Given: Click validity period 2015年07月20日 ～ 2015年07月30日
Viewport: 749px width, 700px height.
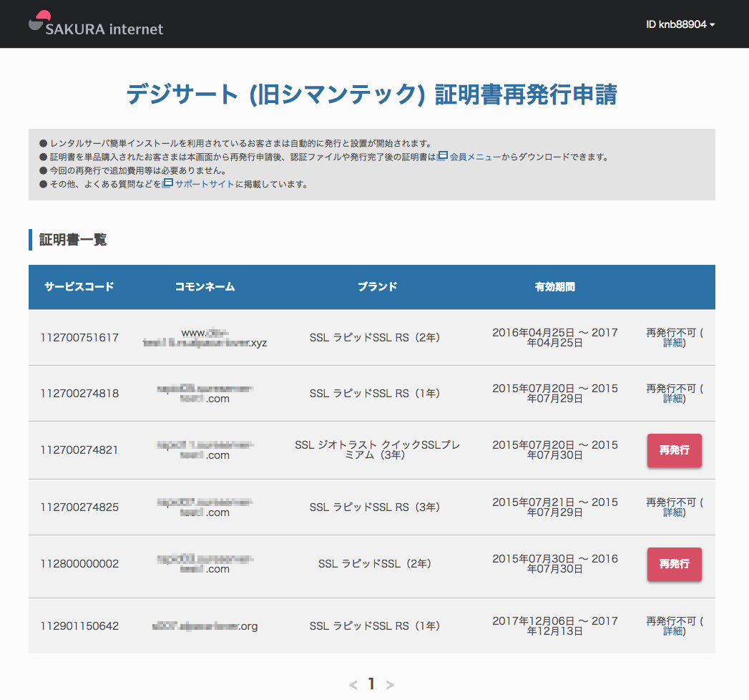Looking at the screenshot, I should [554, 449].
